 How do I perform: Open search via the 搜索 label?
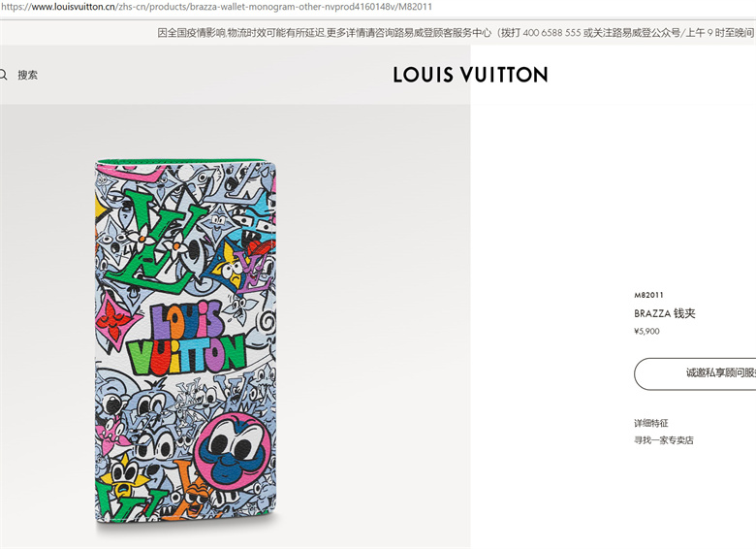(27, 75)
